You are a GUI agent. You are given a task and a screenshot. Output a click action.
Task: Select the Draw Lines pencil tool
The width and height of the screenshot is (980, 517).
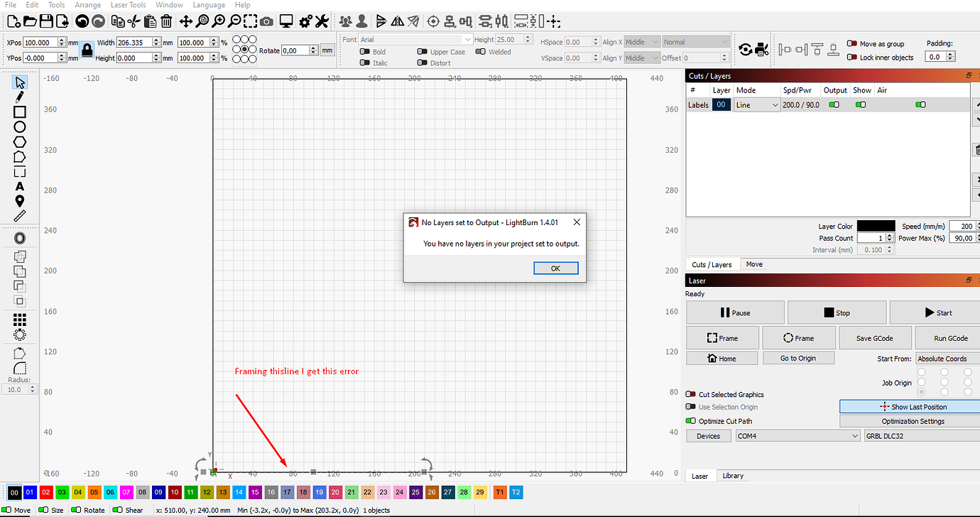pyautogui.click(x=19, y=97)
